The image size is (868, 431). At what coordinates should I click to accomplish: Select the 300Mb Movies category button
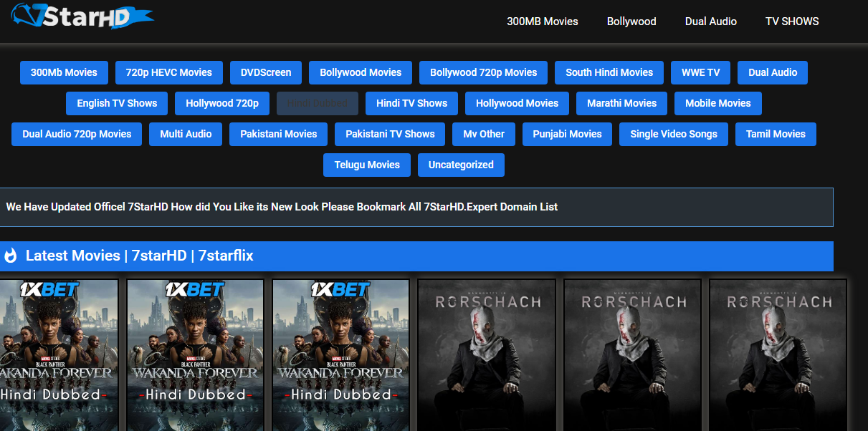[64, 72]
